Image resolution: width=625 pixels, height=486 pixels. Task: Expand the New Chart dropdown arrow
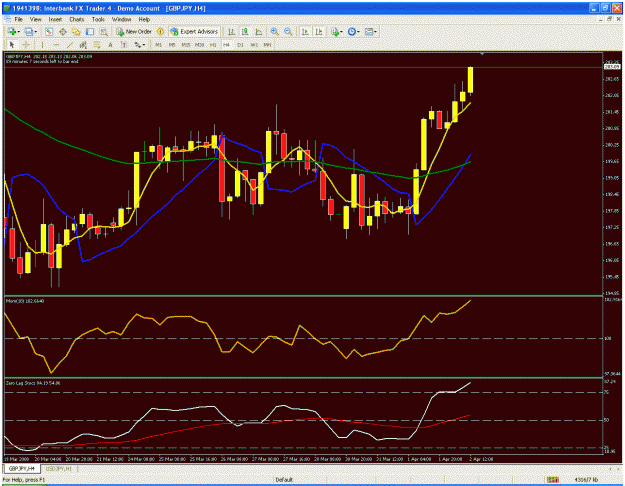tap(19, 32)
